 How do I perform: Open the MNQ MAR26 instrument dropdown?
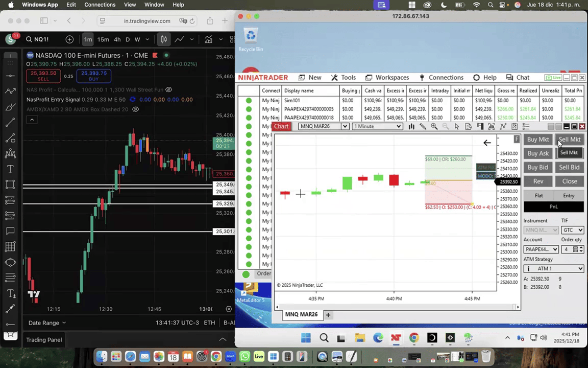click(324, 127)
